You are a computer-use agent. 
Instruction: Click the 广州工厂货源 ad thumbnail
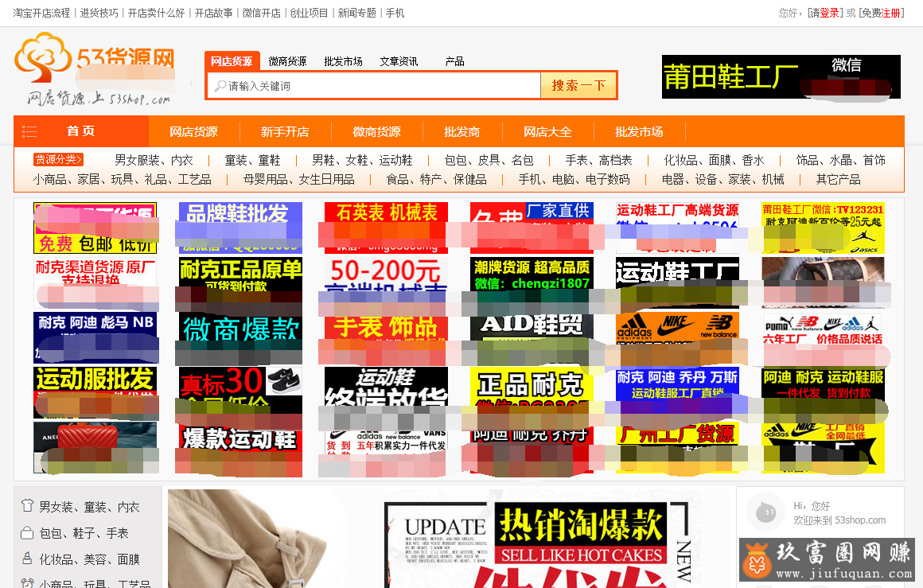tap(678, 448)
